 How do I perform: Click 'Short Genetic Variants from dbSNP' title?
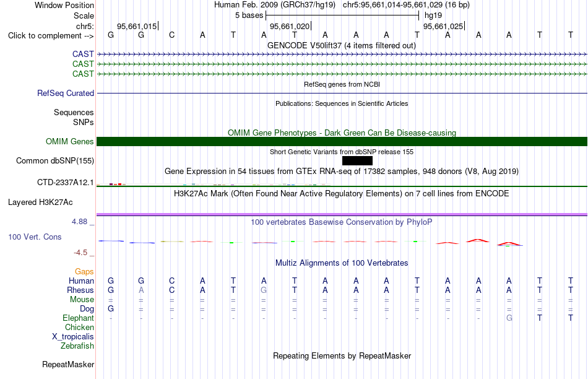point(342,152)
